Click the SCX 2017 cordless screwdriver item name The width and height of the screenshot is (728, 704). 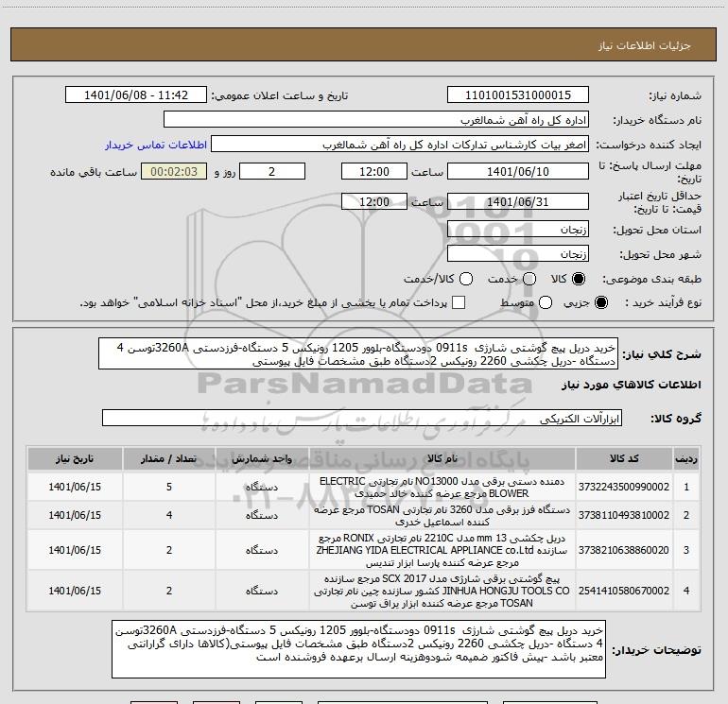pyautogui.click(x=442, y=591)
